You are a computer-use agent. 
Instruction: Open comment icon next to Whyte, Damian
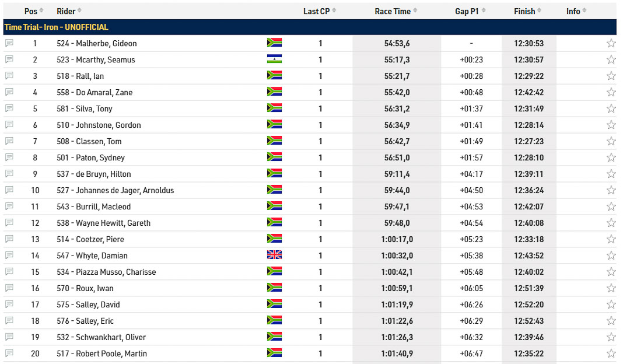9,256
